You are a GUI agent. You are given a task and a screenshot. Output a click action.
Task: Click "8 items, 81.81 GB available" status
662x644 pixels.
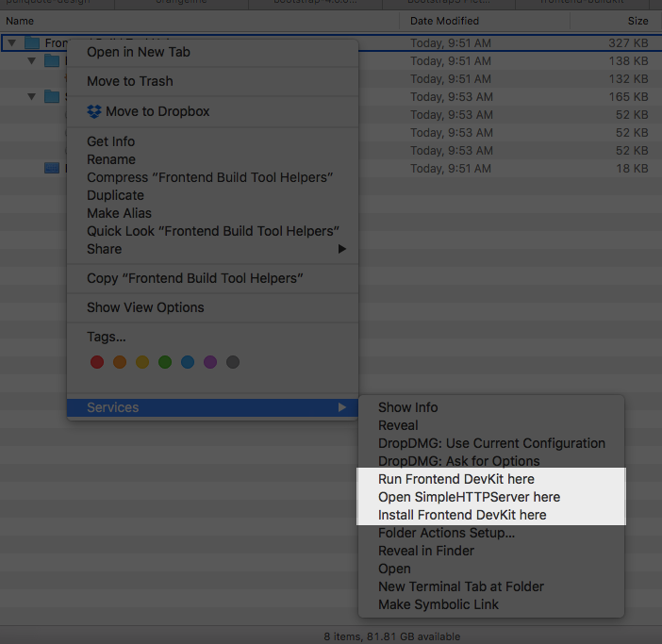[391, 636]
